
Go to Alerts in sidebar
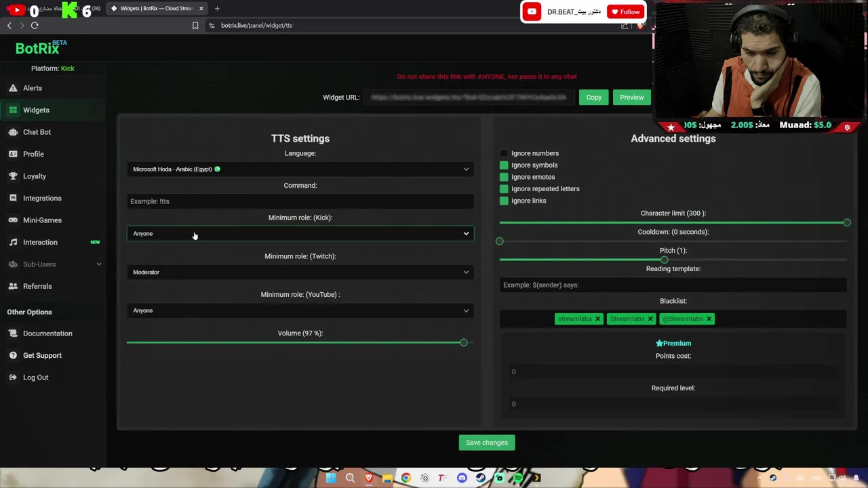pos(33,88)
